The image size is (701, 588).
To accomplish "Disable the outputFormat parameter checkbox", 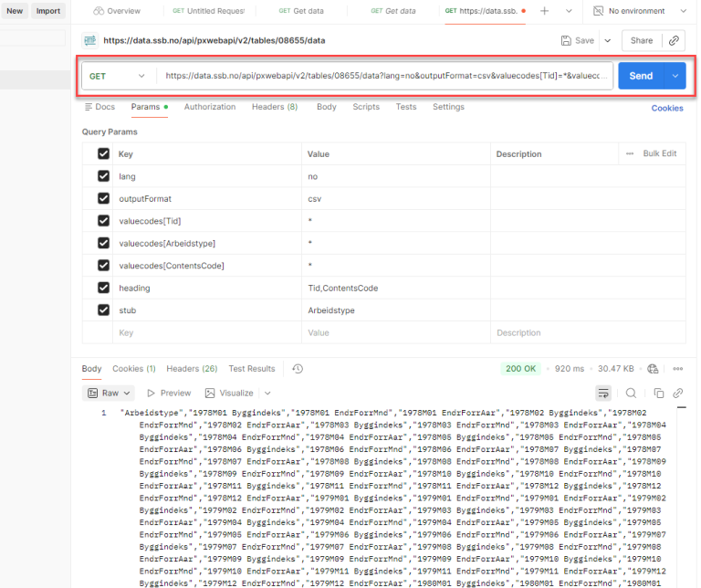I will coord(103,198).
